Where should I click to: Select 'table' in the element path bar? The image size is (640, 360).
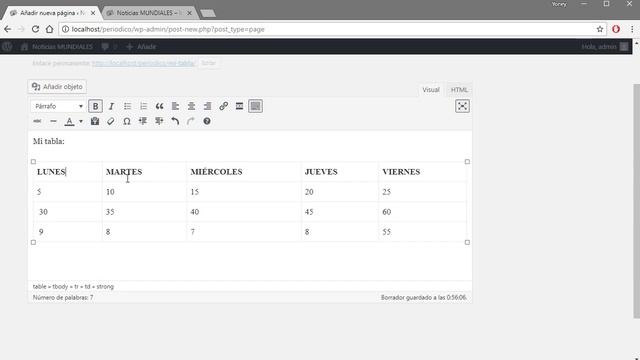point(39,287)
